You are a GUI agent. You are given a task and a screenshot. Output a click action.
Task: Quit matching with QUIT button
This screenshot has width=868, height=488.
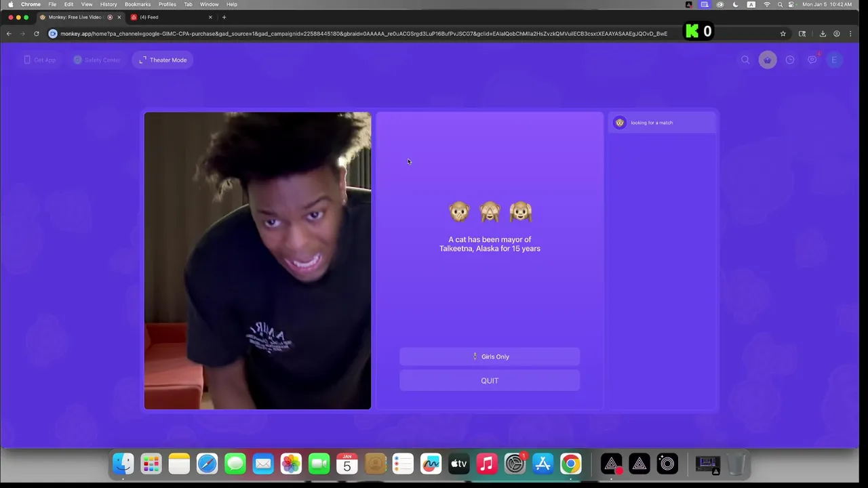[x=490, y=381]
